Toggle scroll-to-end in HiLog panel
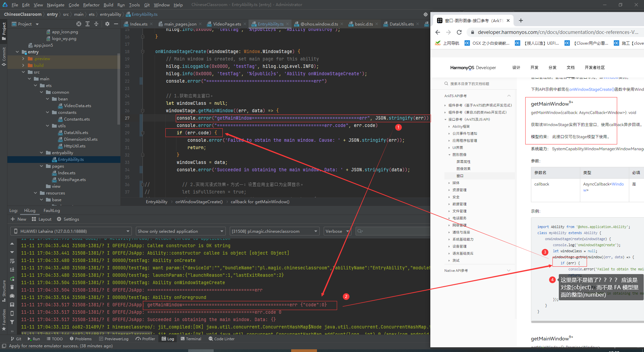 (x=12, y=269)
